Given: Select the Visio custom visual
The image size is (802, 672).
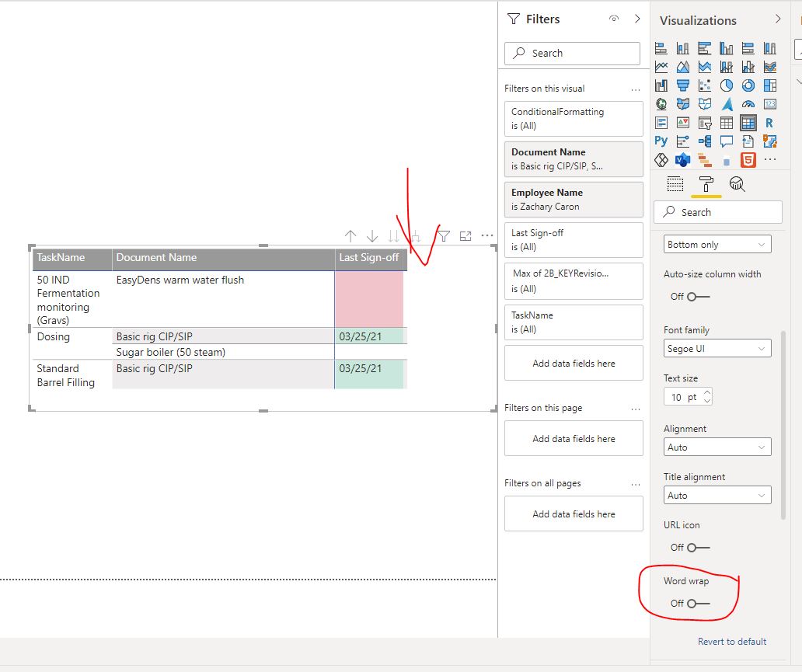Looking at the screenshot, I should (x=683, y=160).
